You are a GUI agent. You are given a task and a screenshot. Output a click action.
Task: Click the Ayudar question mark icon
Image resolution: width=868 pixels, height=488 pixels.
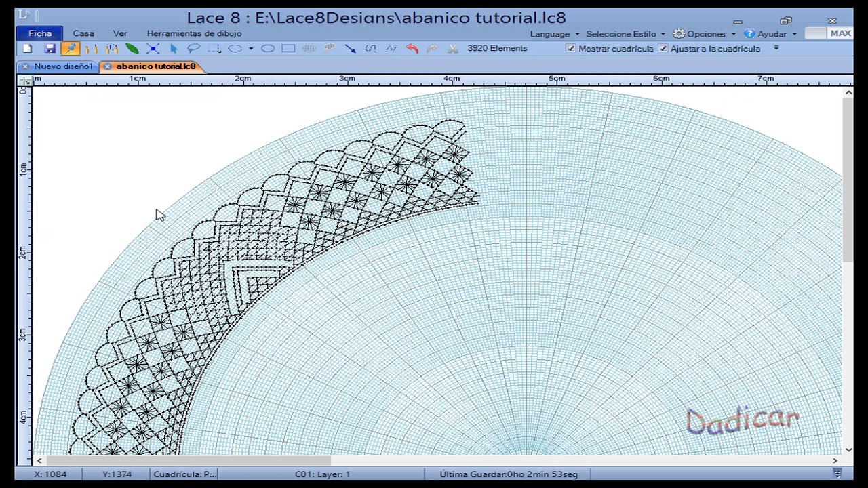tap(749, 34)
